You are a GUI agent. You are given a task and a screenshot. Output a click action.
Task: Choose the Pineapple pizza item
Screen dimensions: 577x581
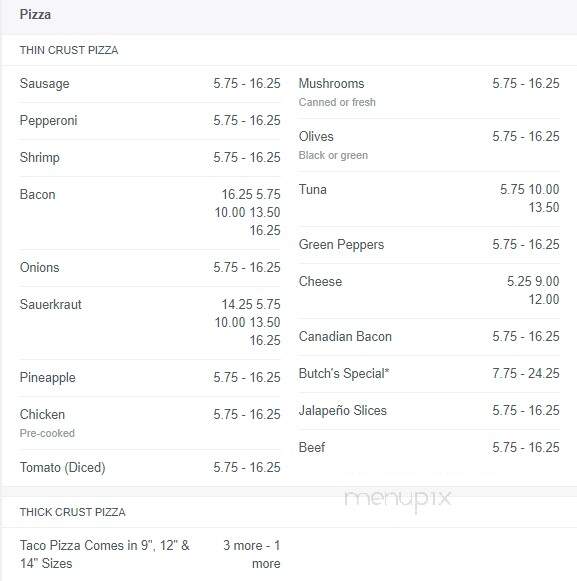(x=150, y=378)
